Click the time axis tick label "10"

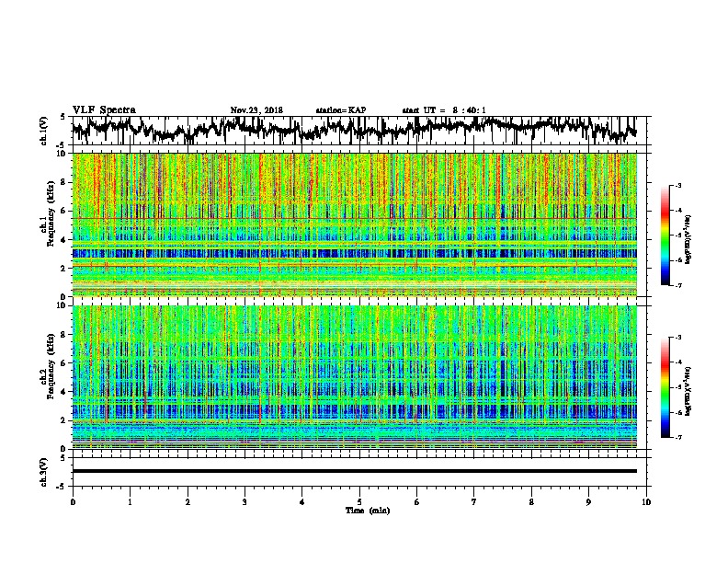click(646, 501)
